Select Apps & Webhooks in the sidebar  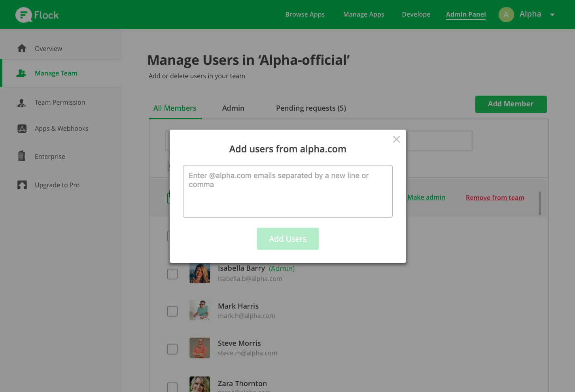pos(61,128)
